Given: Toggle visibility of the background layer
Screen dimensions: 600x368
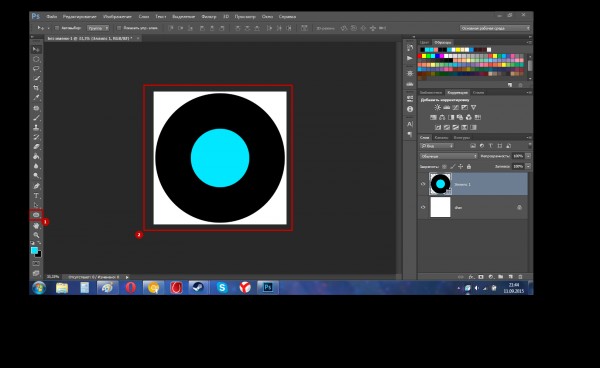Looking at the screenshot, I should [423, 207].
